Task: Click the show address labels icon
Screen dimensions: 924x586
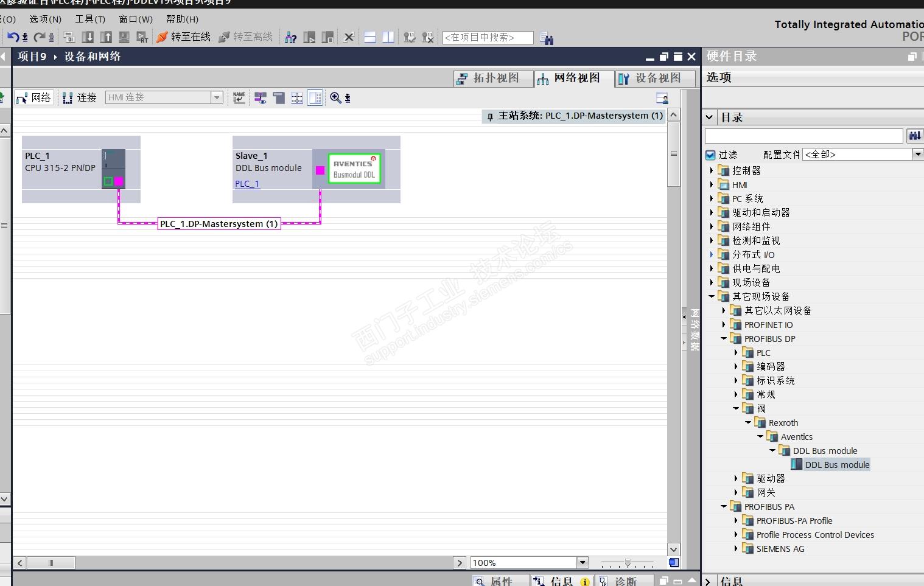Action: point(261,97)
